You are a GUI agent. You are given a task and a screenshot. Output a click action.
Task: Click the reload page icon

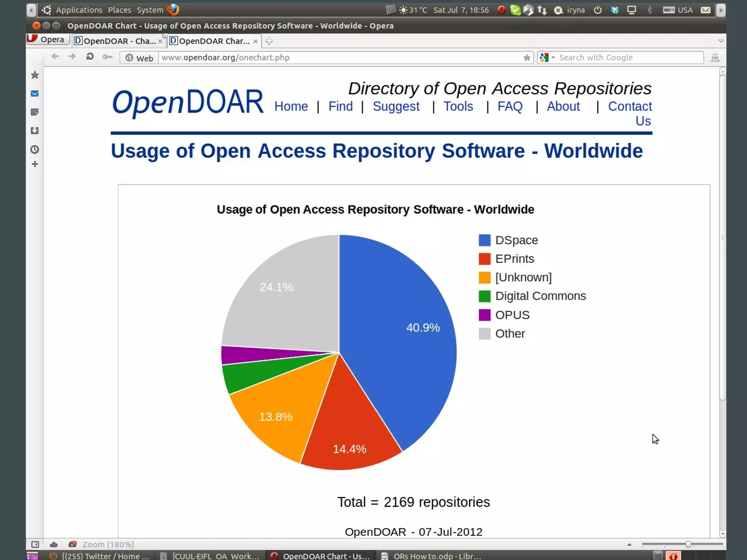pos(90,57)
